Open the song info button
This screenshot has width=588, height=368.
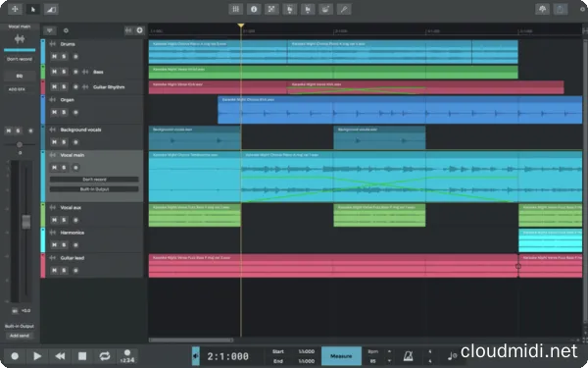click(x=254, y=9)
